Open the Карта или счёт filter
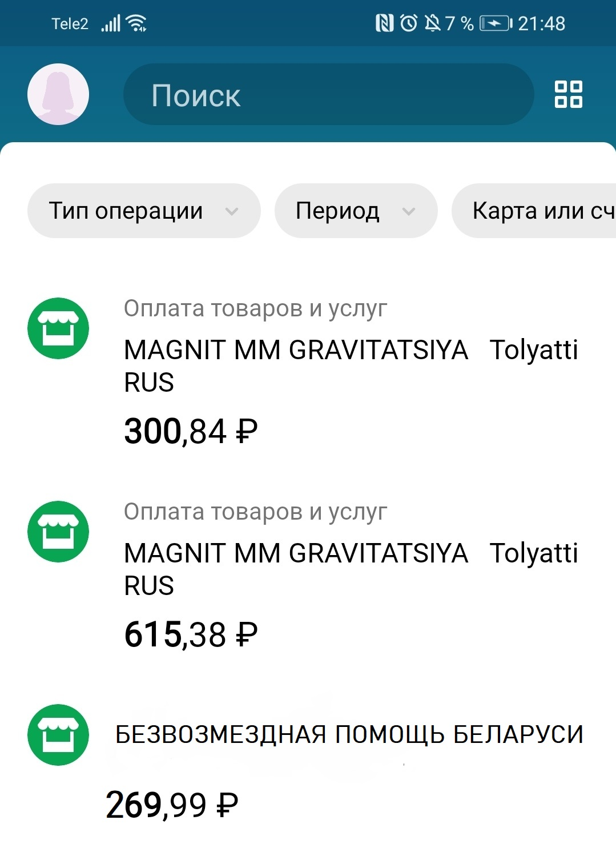Screen dimensions: 616x848 [537, 211]
